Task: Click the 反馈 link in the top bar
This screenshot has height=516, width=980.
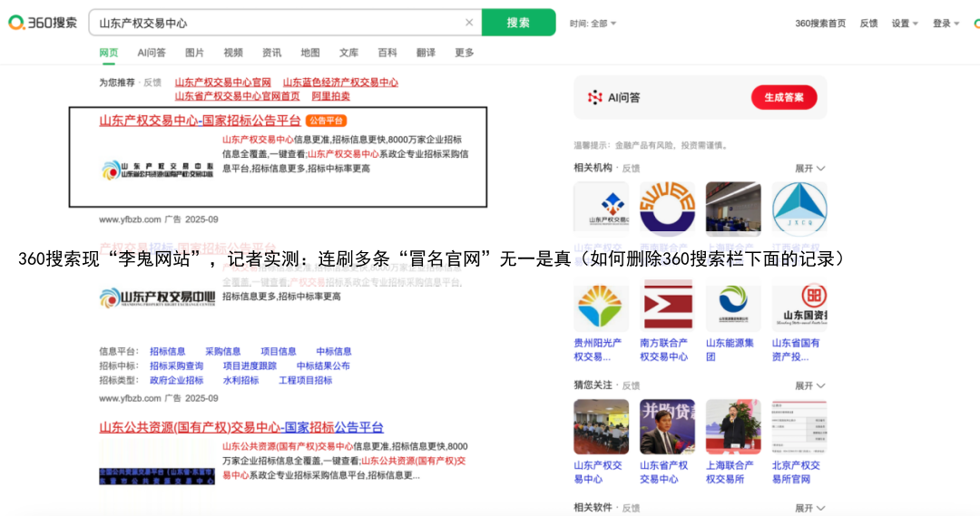Action: pyautogui.click(x=868, y=24)
